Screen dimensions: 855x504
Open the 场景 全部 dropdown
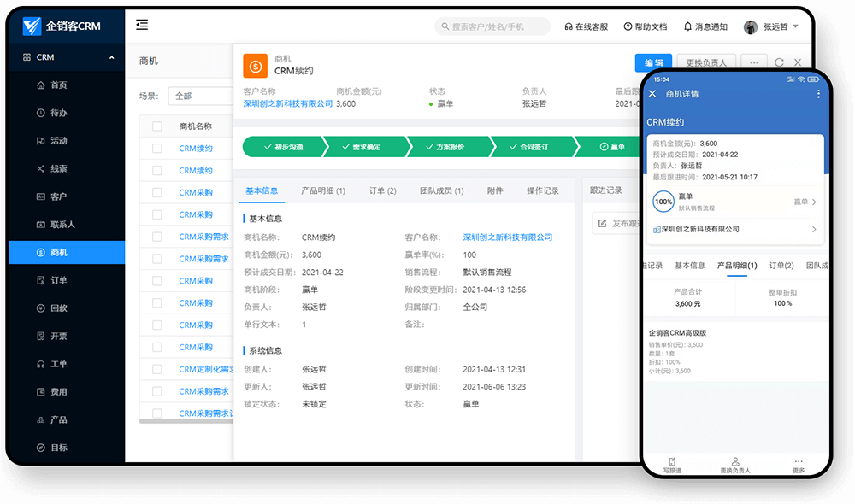coord(200,96)
